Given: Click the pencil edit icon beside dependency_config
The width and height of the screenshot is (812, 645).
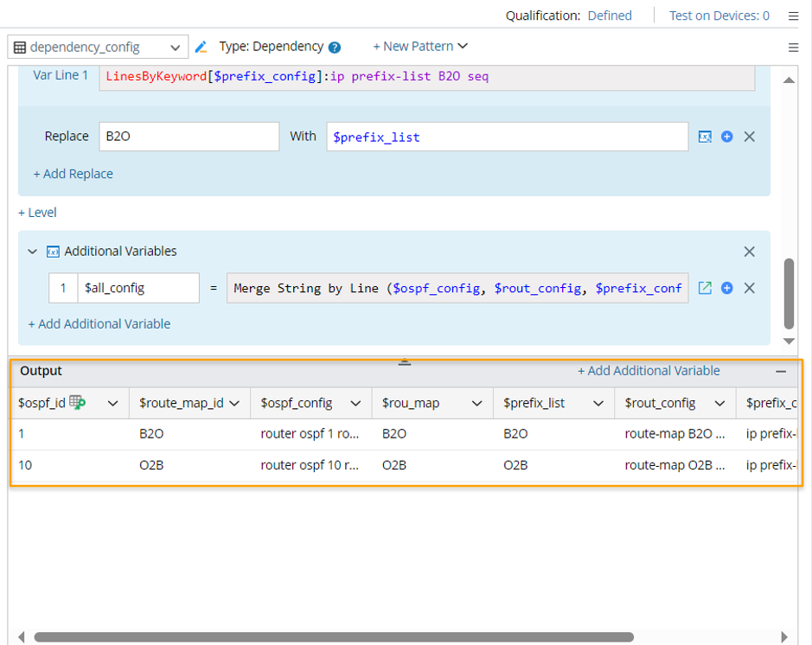Looking at the screenshot, I should [x=201, y=47].
